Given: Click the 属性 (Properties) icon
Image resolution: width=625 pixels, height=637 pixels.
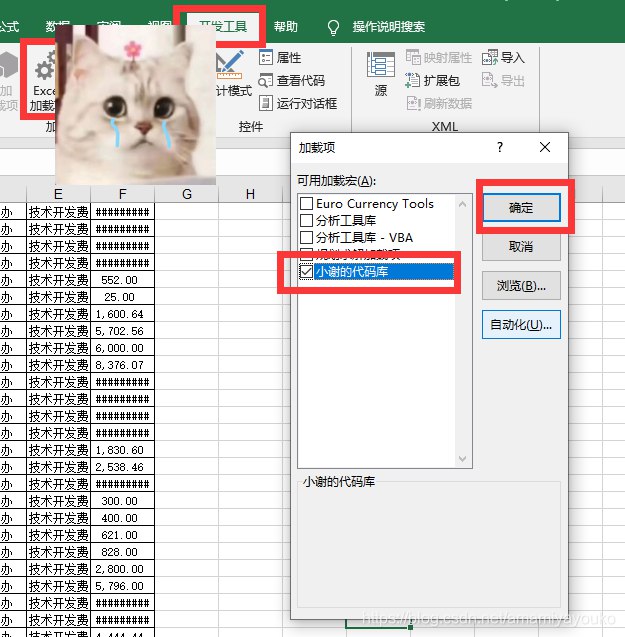Looking at the screenshot, I should coord(266,58).
